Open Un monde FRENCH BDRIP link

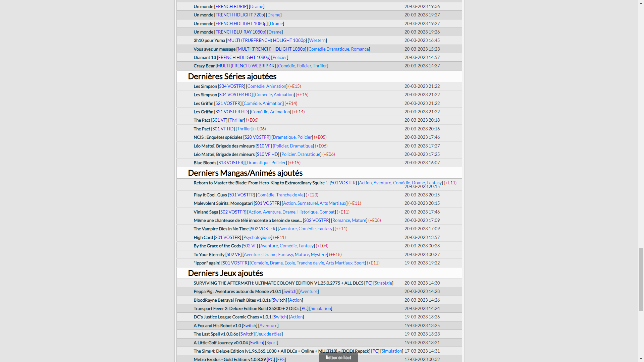click(231, 6)
